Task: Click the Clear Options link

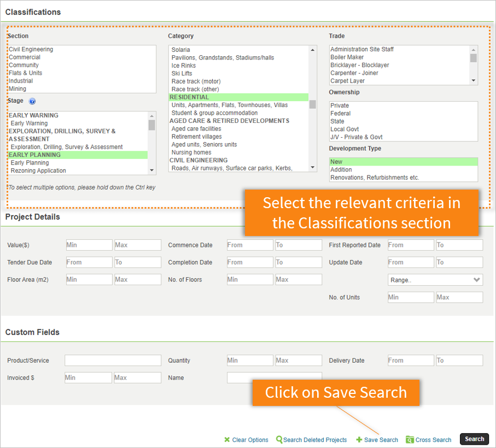Action: coord(250,440)
